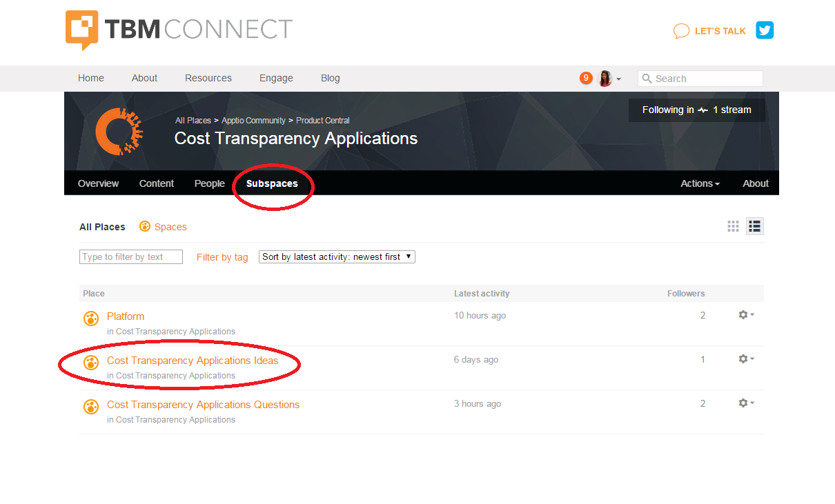The height and width of the screenshot is (504, 835).
Task: Open the About tab in the space bar
Action: tap(756, 183)
